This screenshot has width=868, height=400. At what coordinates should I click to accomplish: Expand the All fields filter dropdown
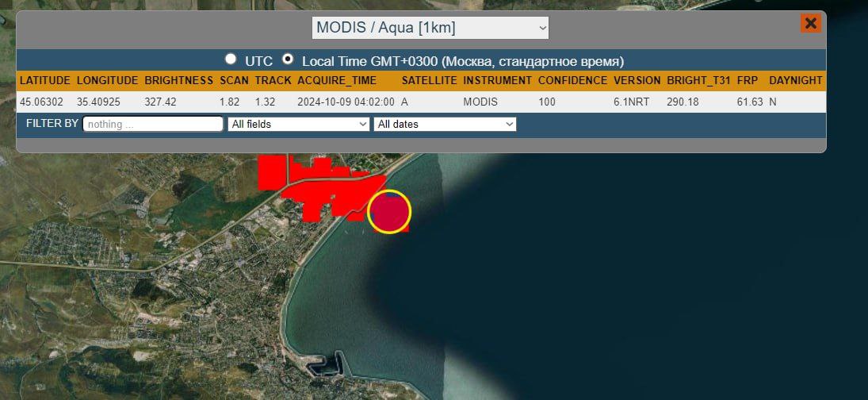298,124
